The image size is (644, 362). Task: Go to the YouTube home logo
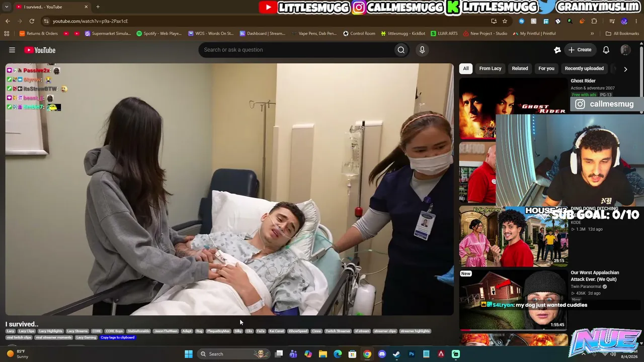(x=40, y=50)
